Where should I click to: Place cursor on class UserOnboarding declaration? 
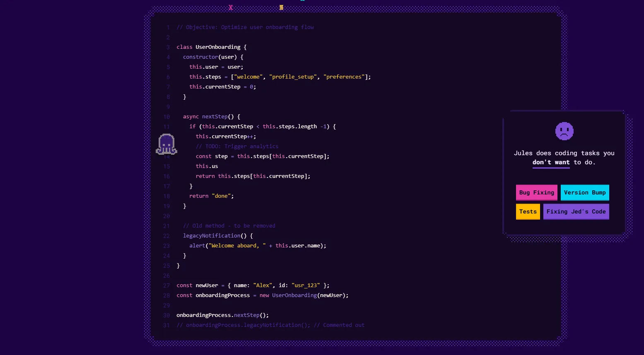point(211,47)
